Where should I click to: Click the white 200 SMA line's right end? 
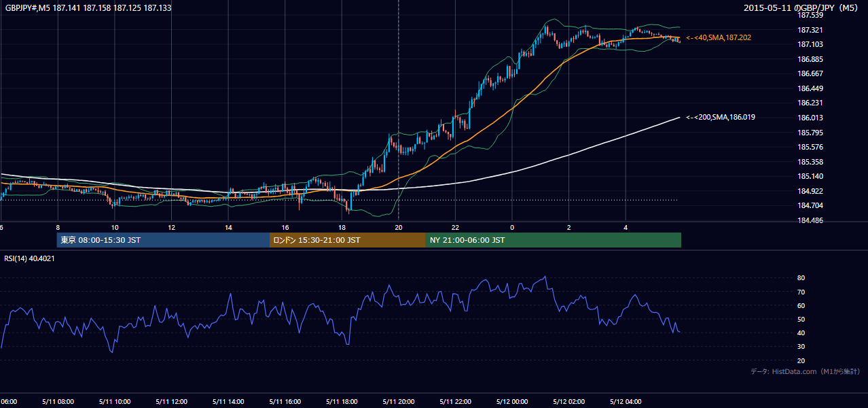pyautogui.click(x=679, y=118)
